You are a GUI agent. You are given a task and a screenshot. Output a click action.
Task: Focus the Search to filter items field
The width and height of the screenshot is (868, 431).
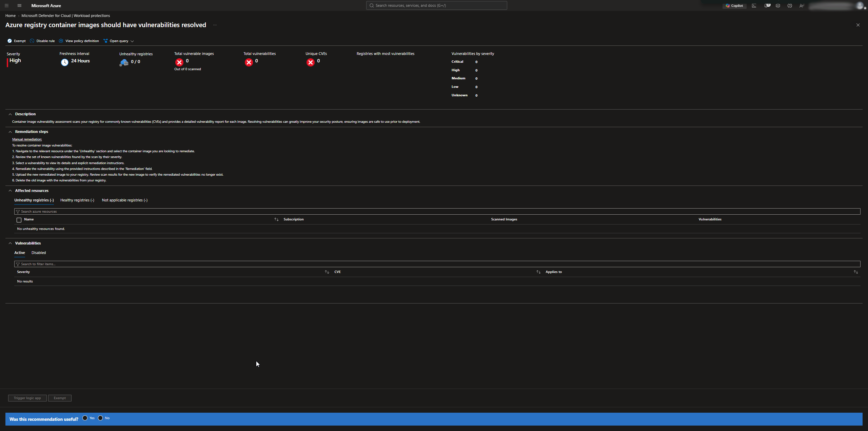click(437, 264)
